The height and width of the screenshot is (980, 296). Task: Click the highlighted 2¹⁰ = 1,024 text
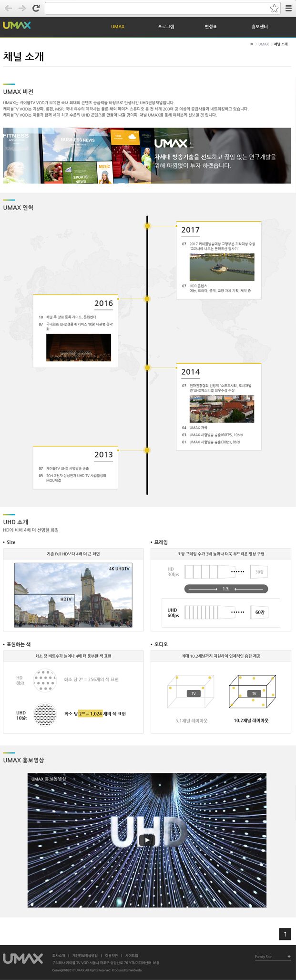pyautogui.click(x=91, y=714)
